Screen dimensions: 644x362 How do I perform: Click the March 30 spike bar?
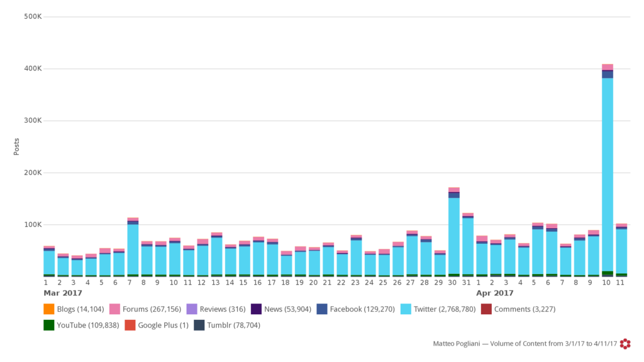453,233
